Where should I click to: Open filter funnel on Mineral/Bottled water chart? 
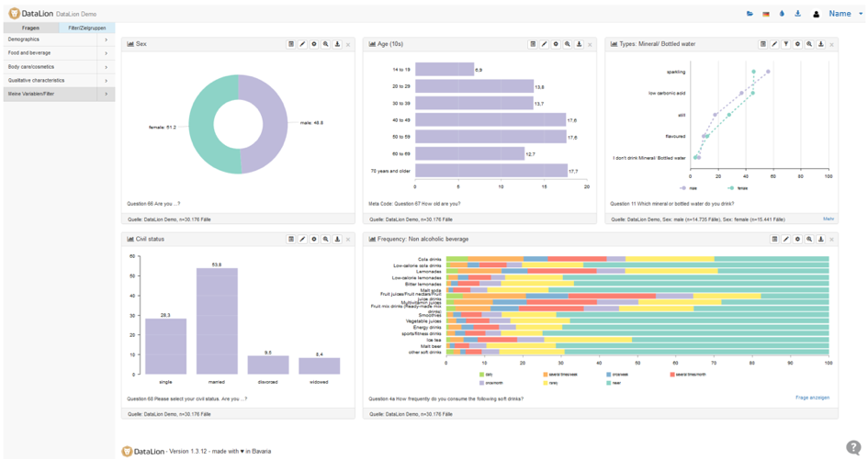pos(786,44)
